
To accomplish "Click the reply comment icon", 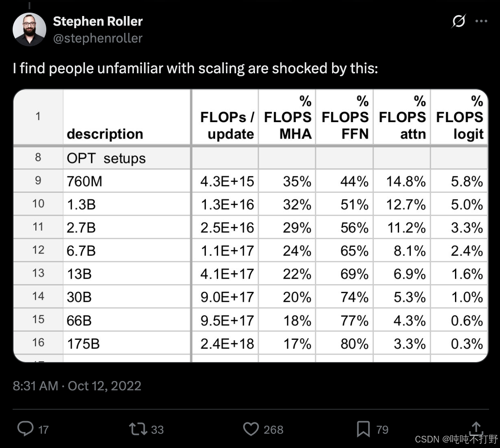I will pos(25,429).
